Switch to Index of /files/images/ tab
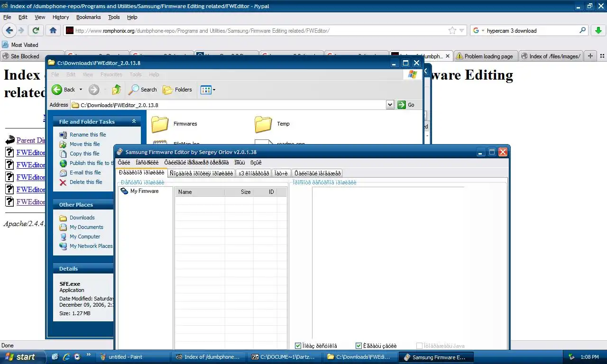The height and width of the screenshot is (364, 607). tap(551, 56)
